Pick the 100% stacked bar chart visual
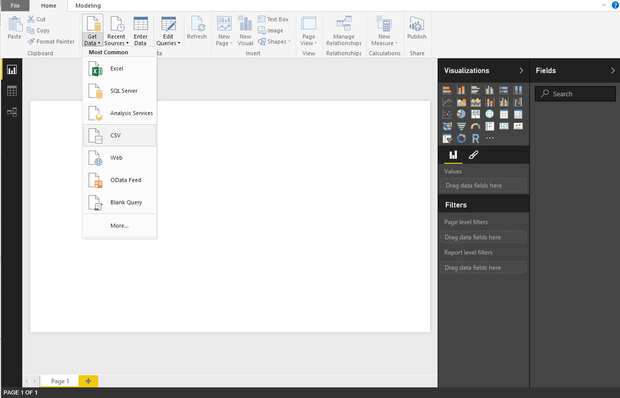This screenshot has height=398, width=620. [x=504, y=90]
